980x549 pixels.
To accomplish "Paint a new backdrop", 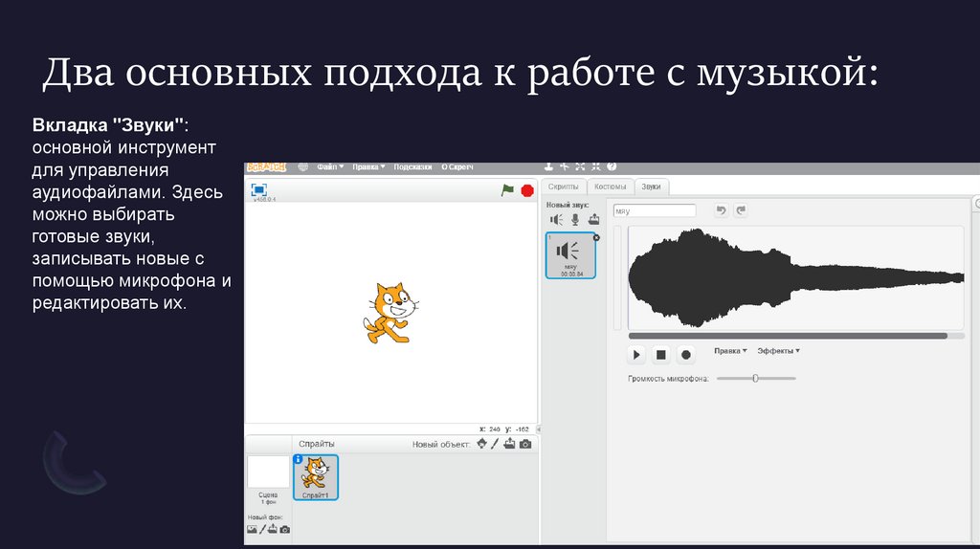I will pos(262,529).
